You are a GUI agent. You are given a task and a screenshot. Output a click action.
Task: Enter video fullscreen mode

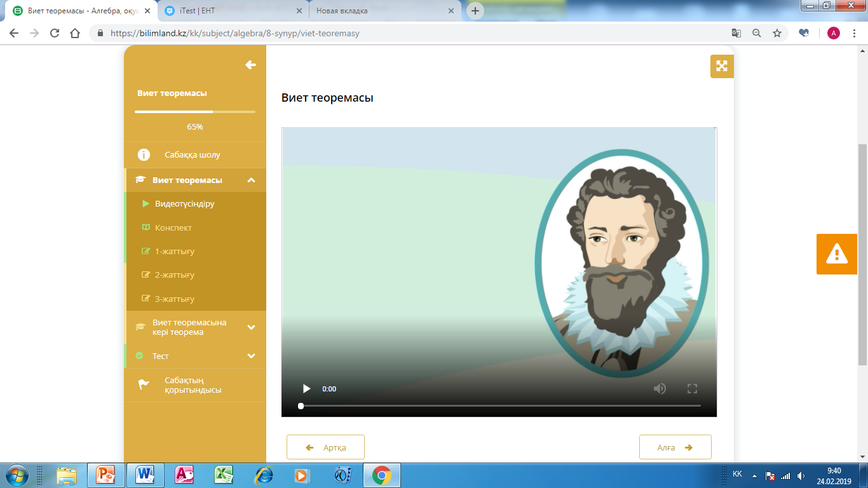693,389
